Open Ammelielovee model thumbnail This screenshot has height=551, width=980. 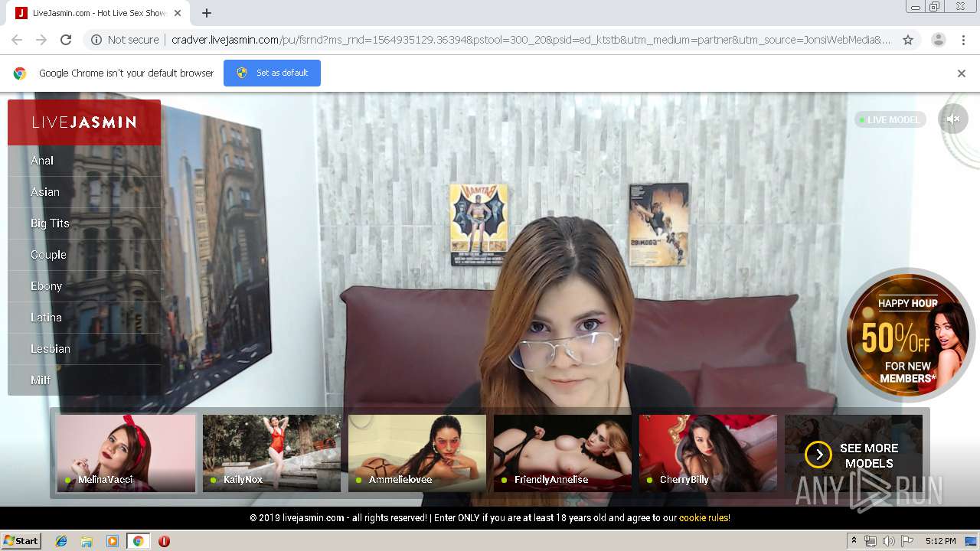(417, 453)
